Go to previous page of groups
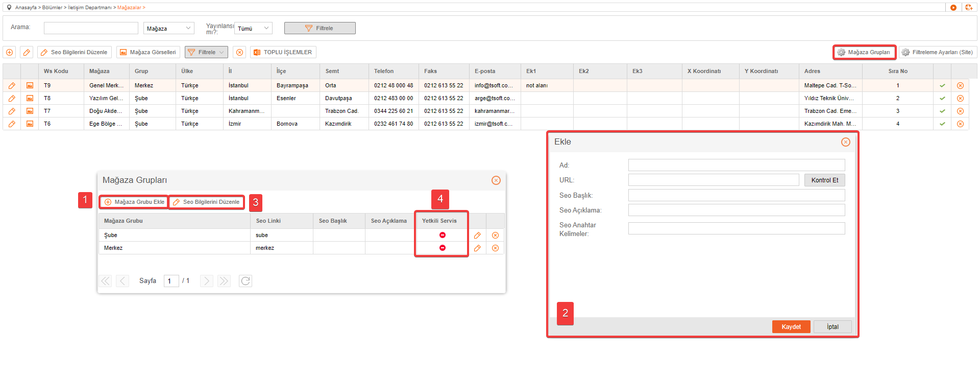Screen dimensions: 980x376 tap(122, 281)
